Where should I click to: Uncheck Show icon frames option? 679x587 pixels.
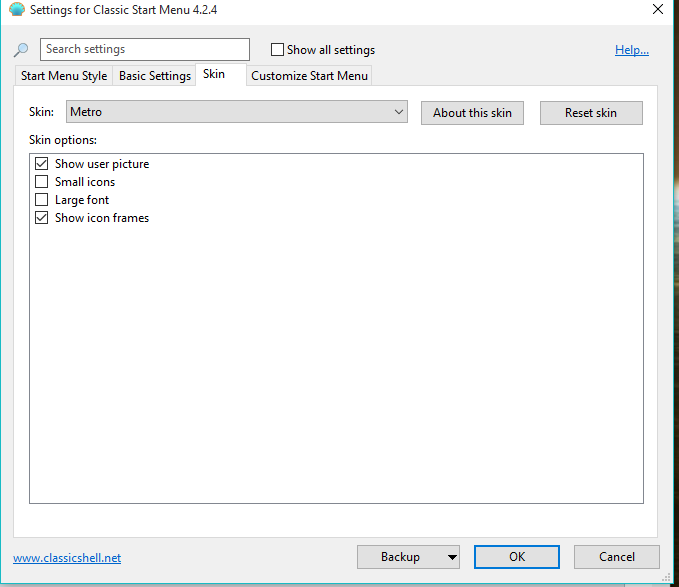coord(42,218)
